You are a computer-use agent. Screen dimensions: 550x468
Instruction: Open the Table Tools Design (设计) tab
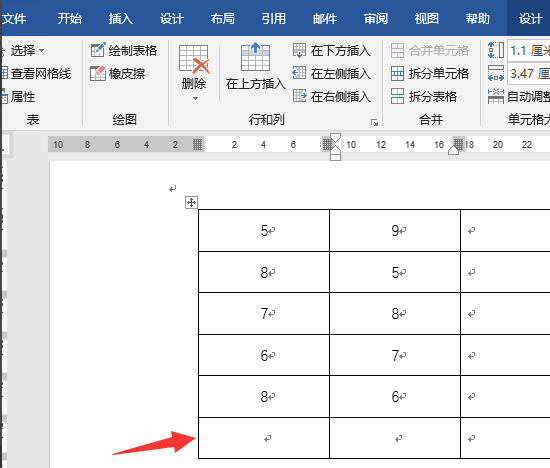pyautogui.click(x=530, y=18)
